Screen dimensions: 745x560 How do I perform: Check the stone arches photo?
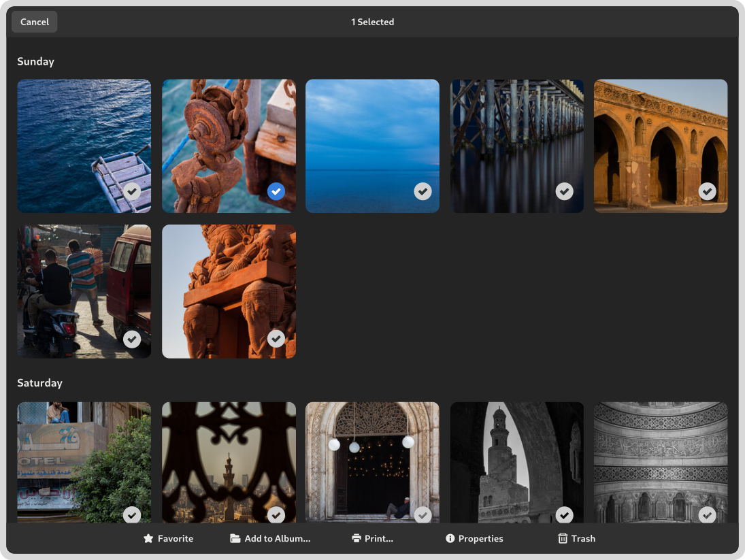click(708, 192)
